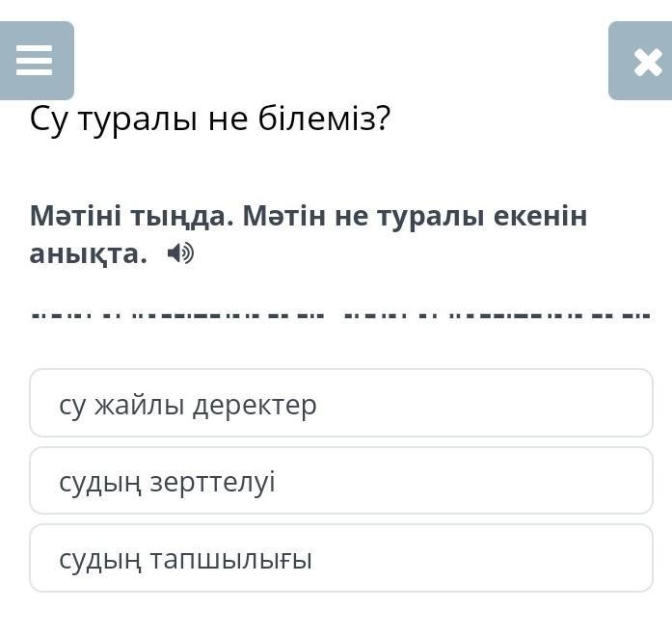The width and height of the screenshot is (672, 636).
Task: Choose the first option about water facts
Action: pos(341,403)
